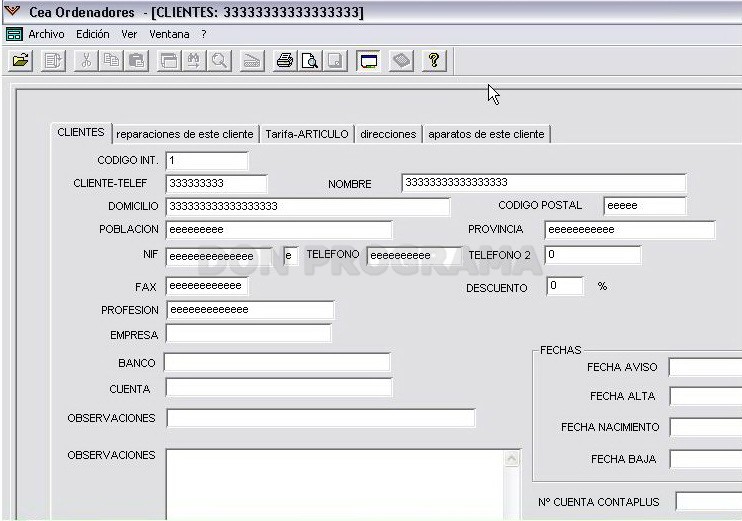
Task: Click the DESCUENTO percentage field
Action: [x=565, y=286]
